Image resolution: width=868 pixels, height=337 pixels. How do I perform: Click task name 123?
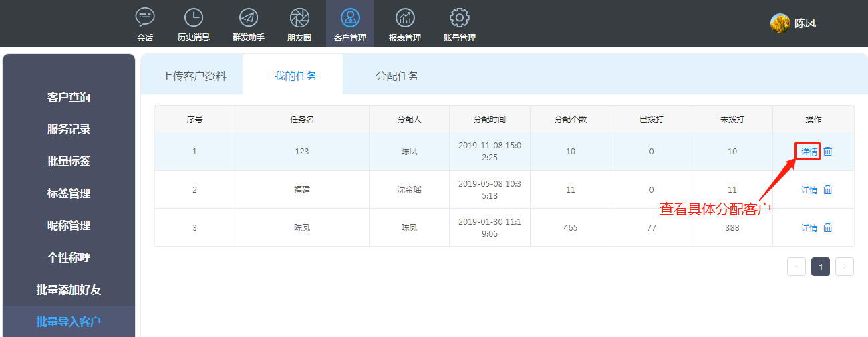click(302, 152)
